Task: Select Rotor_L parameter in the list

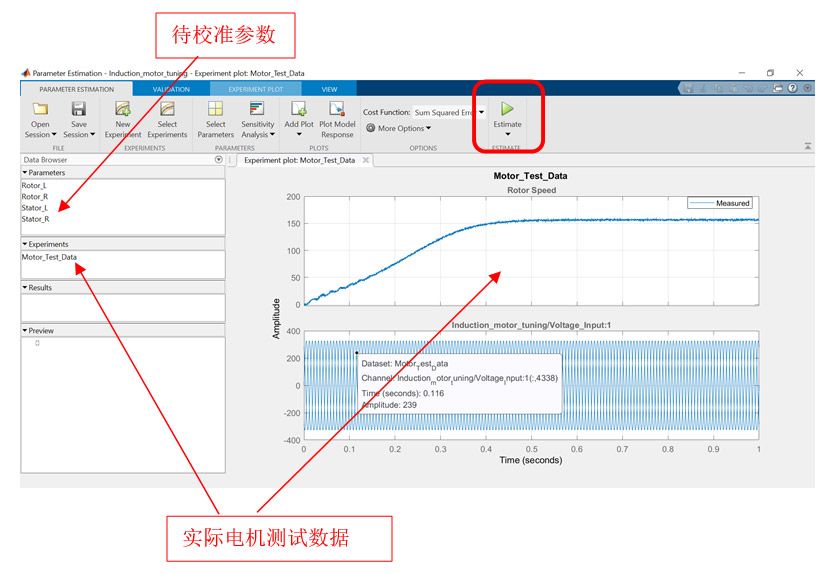Action: pyautogui.click(x=34, y=186)
